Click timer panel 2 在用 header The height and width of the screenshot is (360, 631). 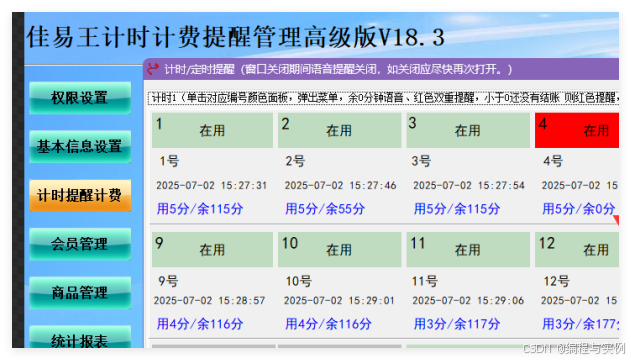pos(340,130)
